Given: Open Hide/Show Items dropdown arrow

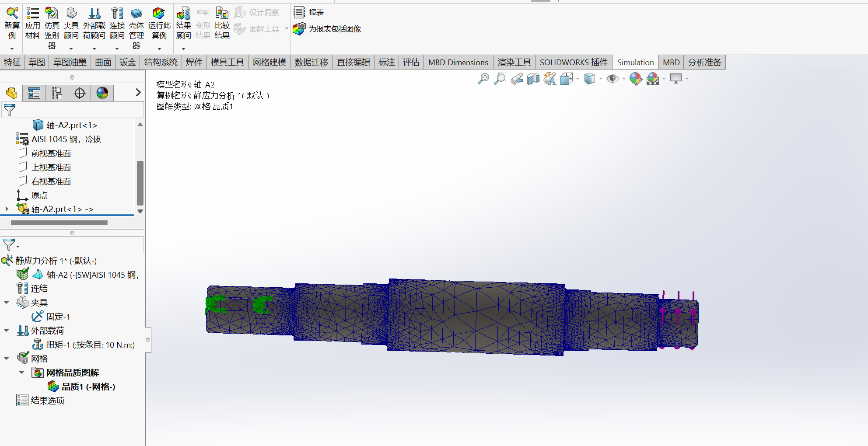Looking at the screenshot, I should [x=623, y=79].
